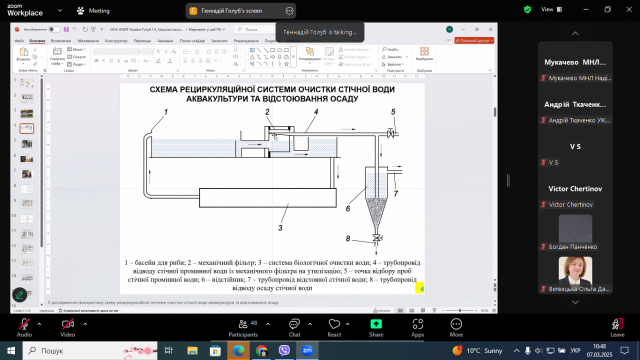Select slide 3 thumbnail in the slide panel
Image resolution: width=640 pixels, height=360 pixels.
(x=27, y=113)
